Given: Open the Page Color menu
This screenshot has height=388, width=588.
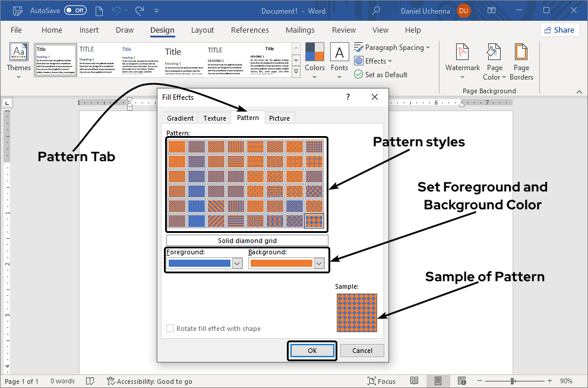Looking at the screenshot, I should [494, 62].
